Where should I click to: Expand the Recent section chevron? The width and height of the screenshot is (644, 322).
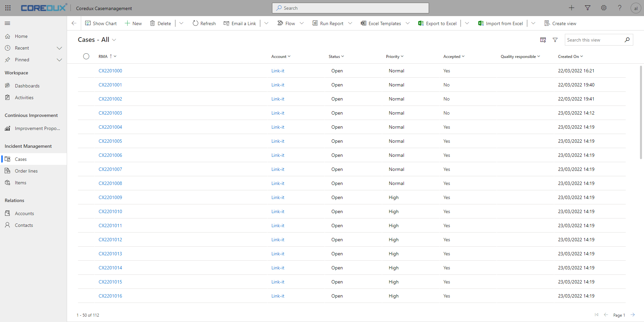(x=59, y=48)
